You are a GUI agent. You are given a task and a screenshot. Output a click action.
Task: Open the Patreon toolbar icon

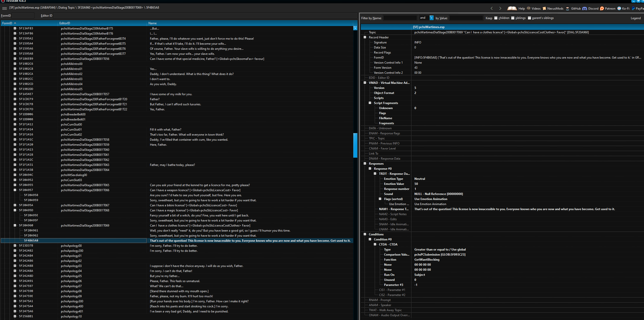click(602, 8)
